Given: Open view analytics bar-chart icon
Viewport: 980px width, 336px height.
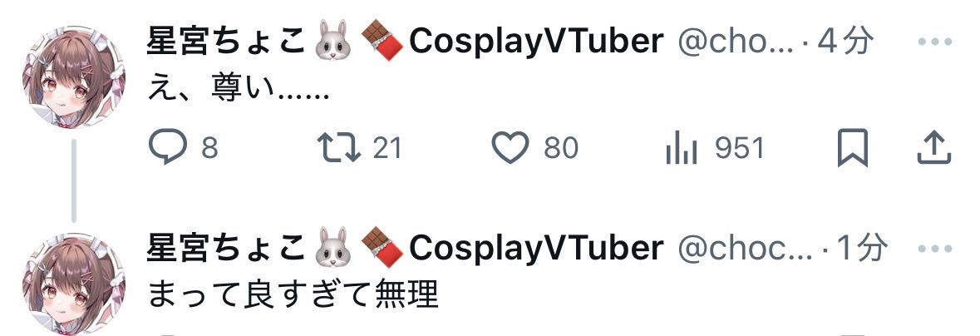Looking at the screenshot, I should click(x=682, y=148).
